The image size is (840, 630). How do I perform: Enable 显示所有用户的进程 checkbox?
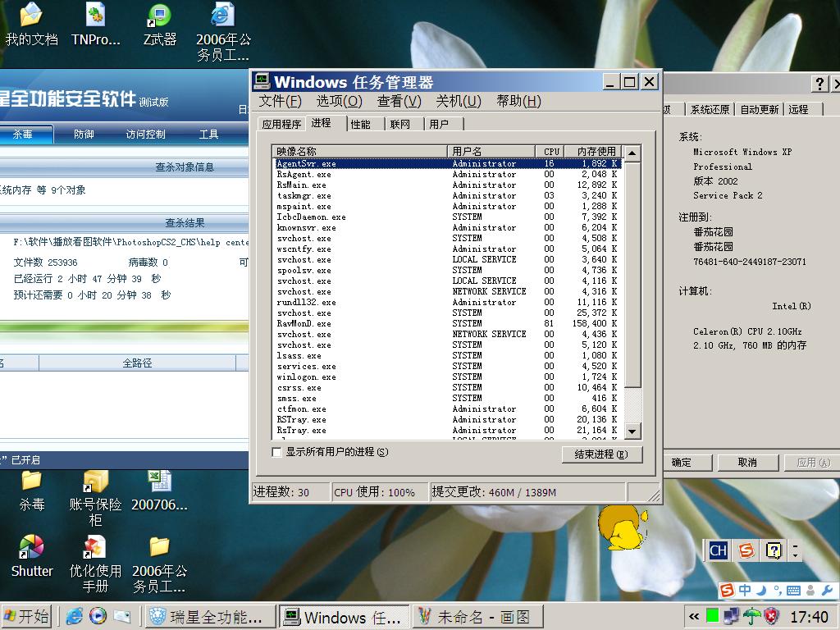coord(276,452)
